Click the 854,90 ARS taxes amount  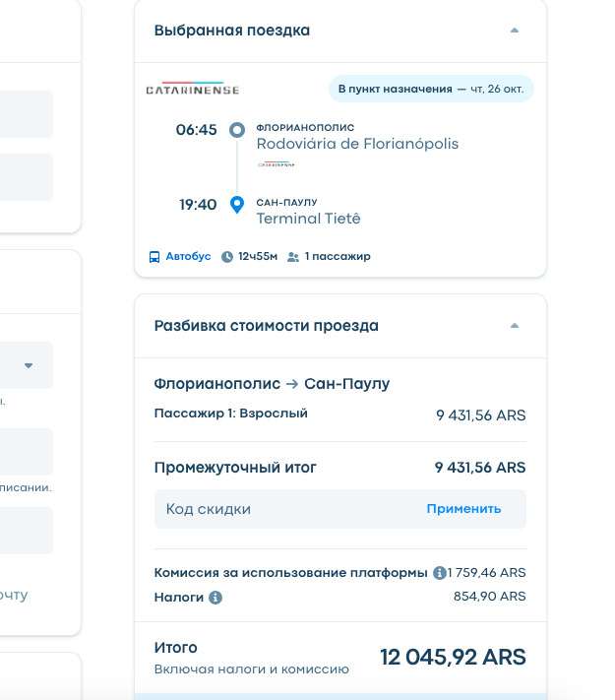pos(490,596)
